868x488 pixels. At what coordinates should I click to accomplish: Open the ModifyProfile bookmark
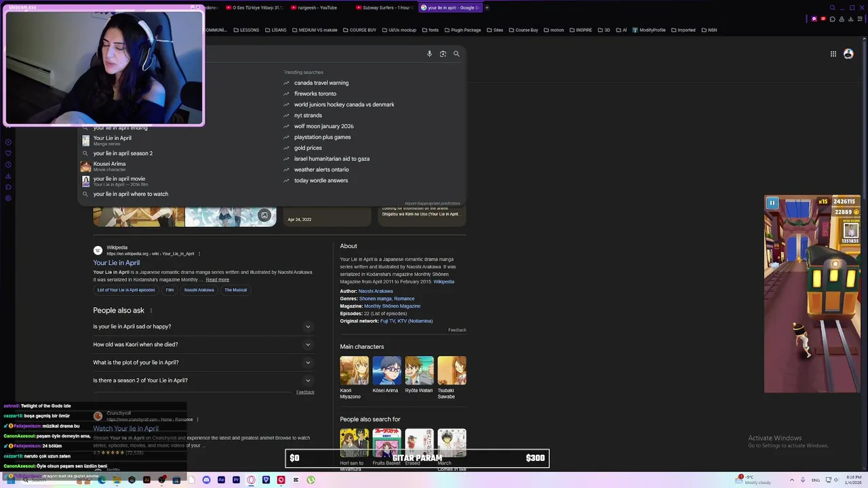click(649, 30)
